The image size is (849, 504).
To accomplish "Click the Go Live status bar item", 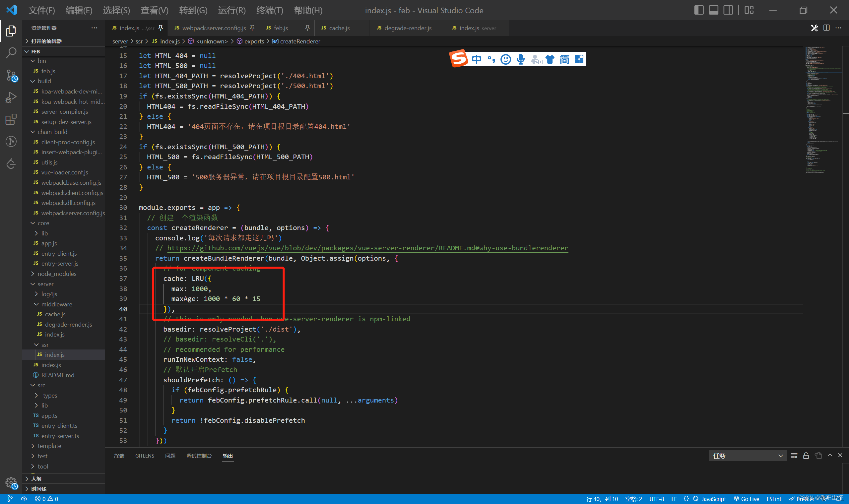I will pyautogui.click(x=747, y=499).
